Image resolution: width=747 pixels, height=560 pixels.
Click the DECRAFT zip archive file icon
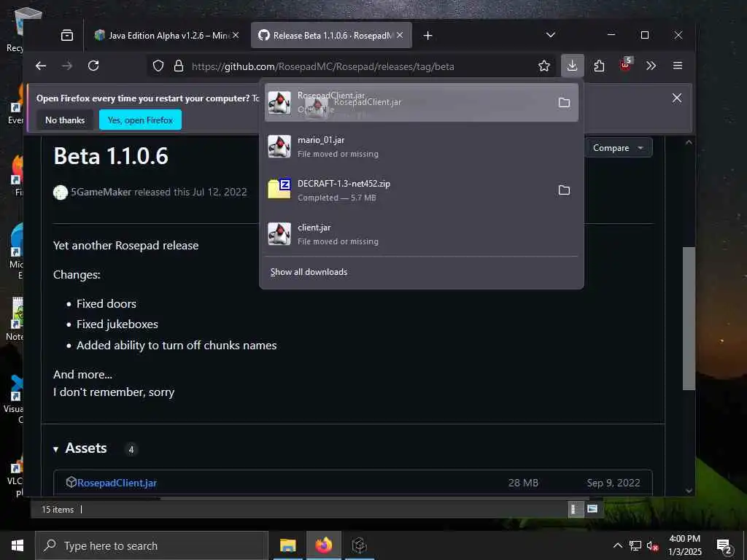click(x=279, y=190)
